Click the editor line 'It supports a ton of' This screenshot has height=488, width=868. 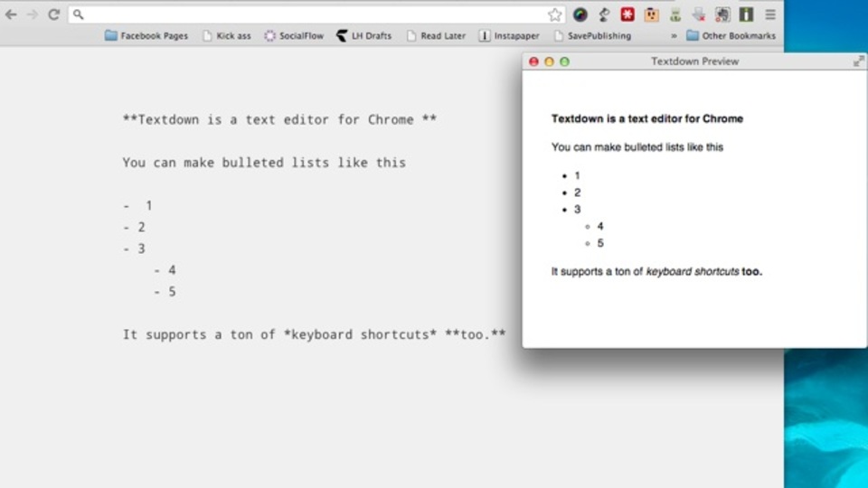point(314,334)
